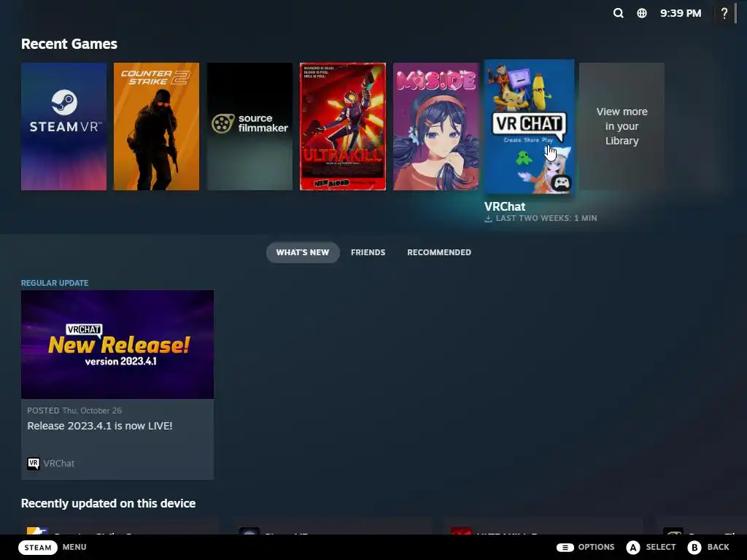Click 'POSTED Thu, October 26' date text
This screenshot has height=560, width=747.
pos(74,411)
